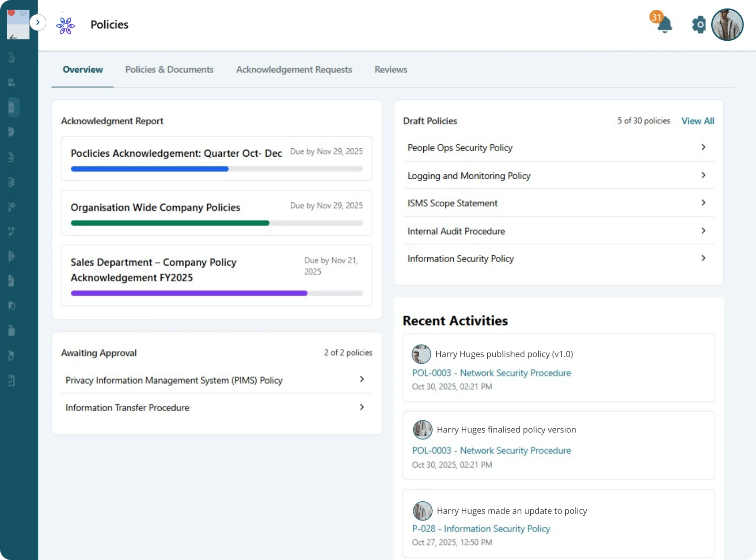
Task: Click the gear-shaped sidebar icon
Action: pyautogui.click(x=12, y=207)
